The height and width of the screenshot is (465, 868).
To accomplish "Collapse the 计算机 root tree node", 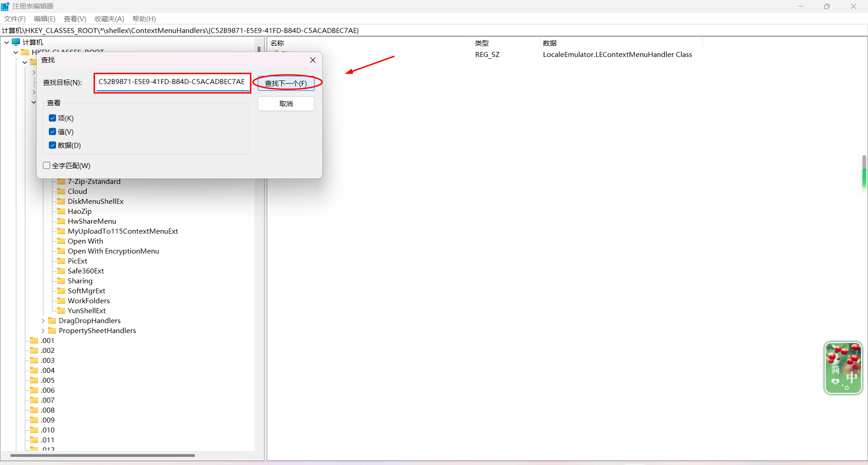I will tap(7, 42).
